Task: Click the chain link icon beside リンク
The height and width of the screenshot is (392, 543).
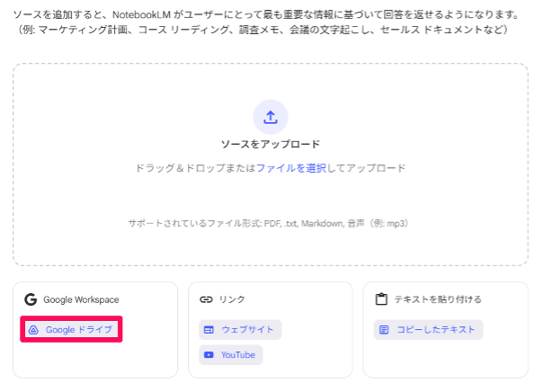Action: pyautogui.click(x=206, y=299)
